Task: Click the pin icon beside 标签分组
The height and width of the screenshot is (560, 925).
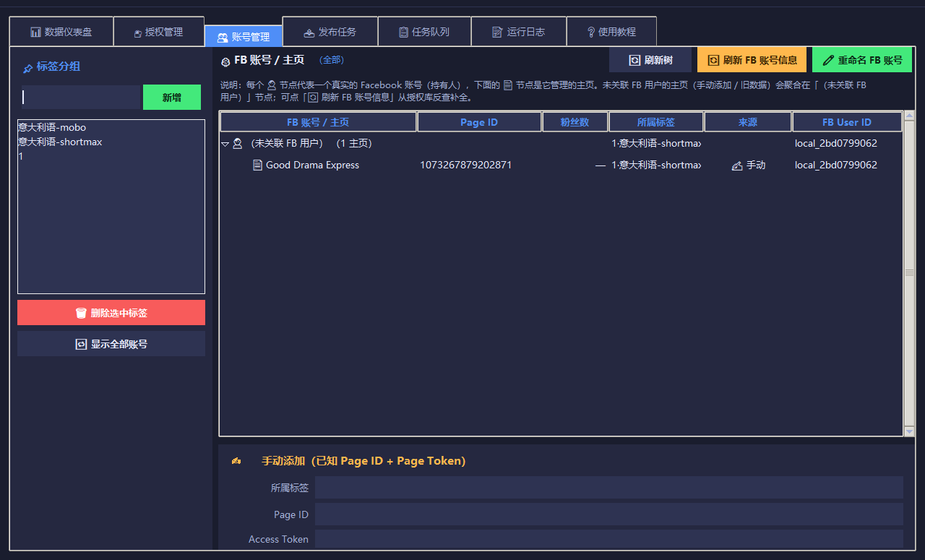Action: pos(27,68)
